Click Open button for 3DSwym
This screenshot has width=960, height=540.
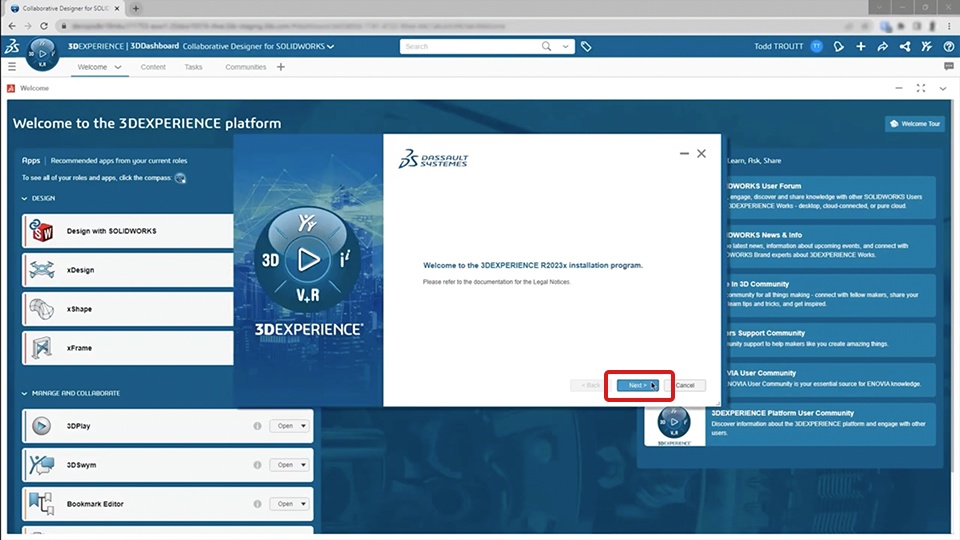[x=285, y=465]
